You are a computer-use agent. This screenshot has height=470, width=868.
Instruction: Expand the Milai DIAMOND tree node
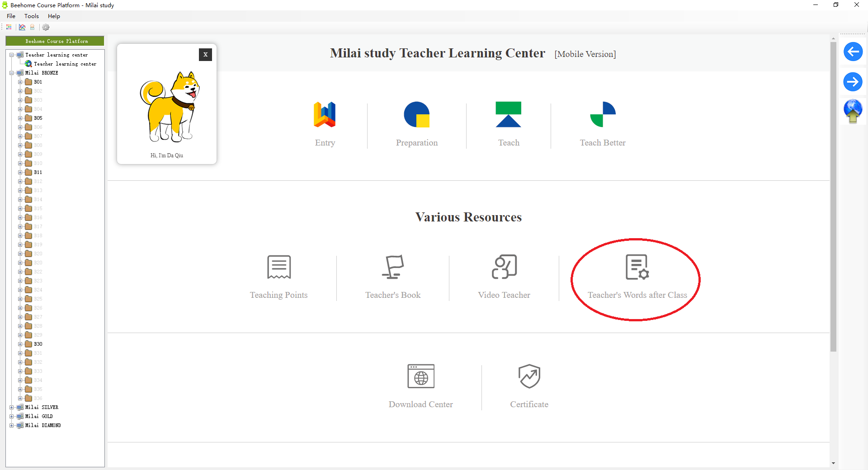tap(12, 425)
